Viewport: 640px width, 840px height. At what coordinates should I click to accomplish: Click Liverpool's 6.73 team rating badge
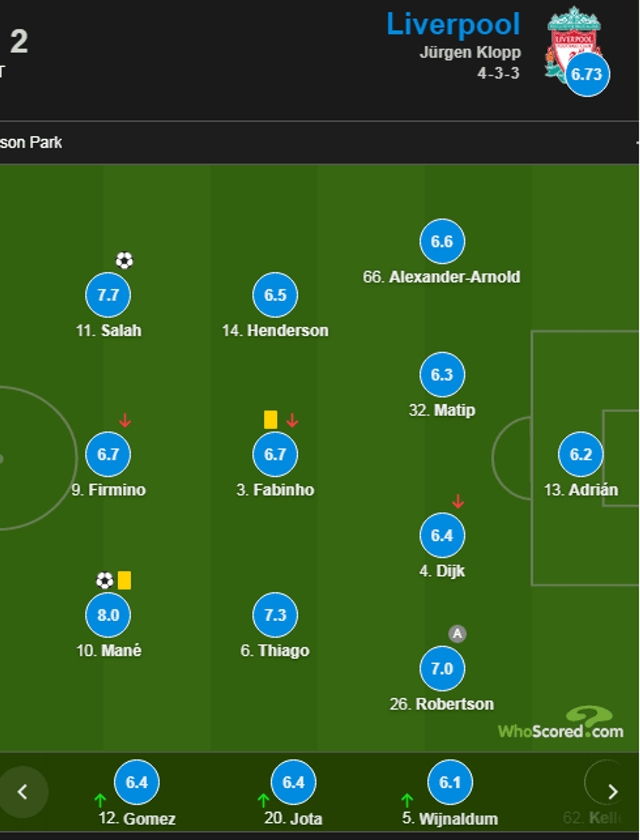pos(587,74)
